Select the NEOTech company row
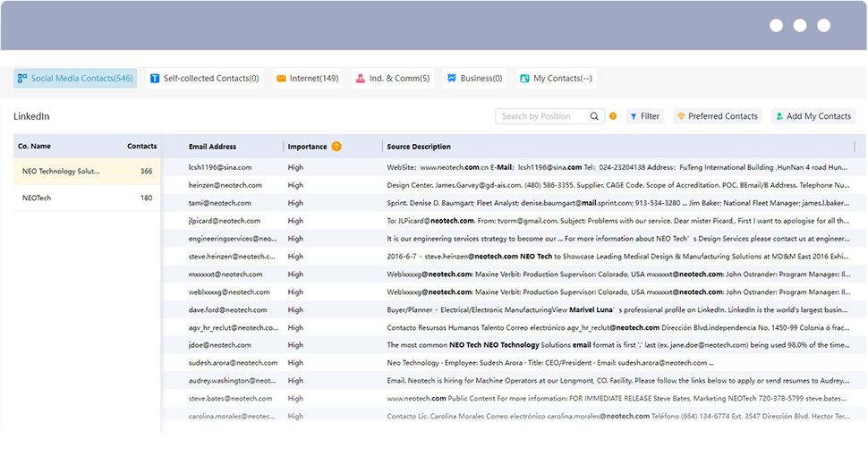This screenshot has width=868, height=456. (87, 198)
